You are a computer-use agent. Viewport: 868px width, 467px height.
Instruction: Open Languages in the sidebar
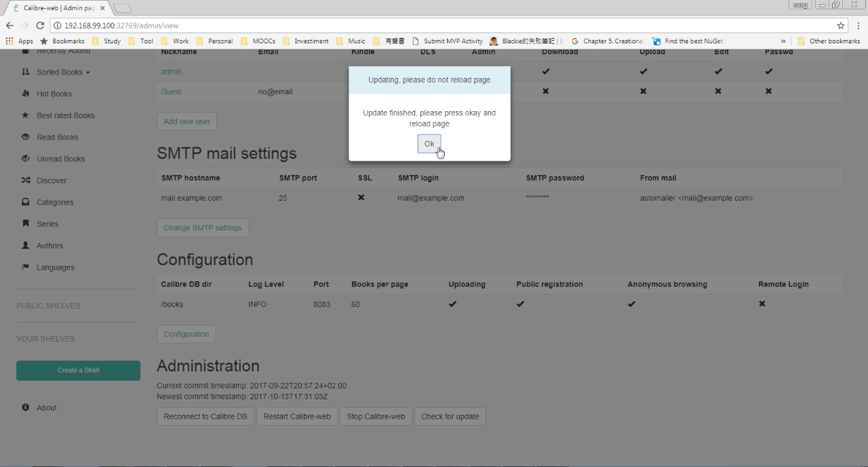(x=56, y=267)
